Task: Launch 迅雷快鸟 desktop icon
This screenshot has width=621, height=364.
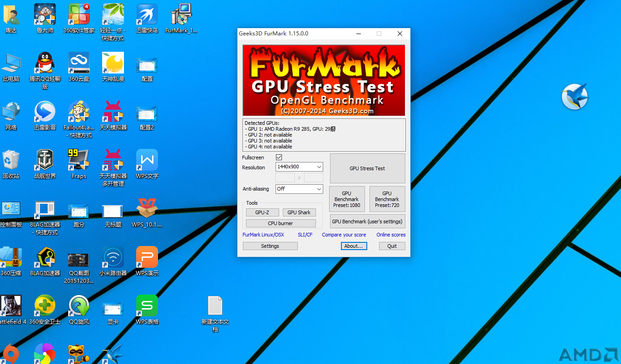Action: (x=147, y=15)
